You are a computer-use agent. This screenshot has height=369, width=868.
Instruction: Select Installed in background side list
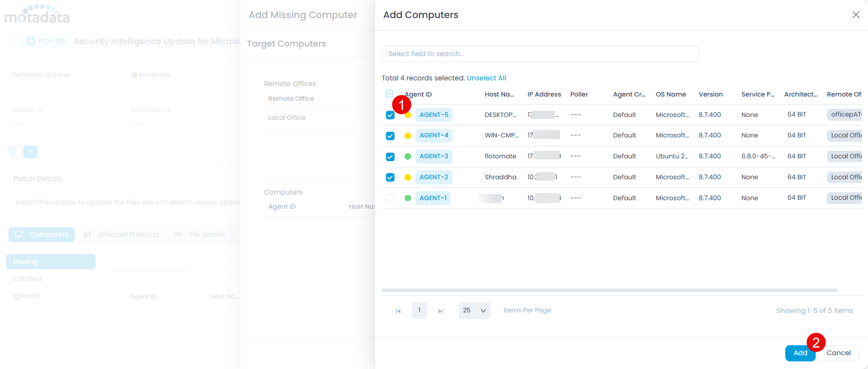click(27, 279)
